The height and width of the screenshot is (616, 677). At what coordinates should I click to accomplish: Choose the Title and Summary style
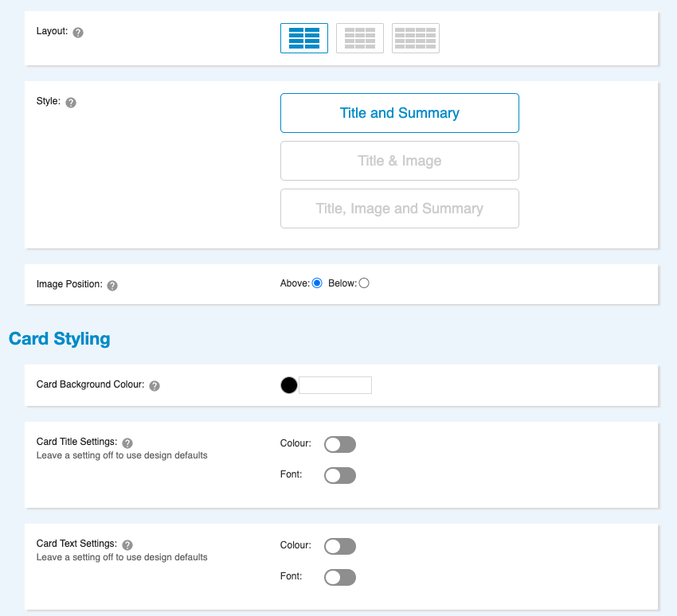click(x=399, y=113)
